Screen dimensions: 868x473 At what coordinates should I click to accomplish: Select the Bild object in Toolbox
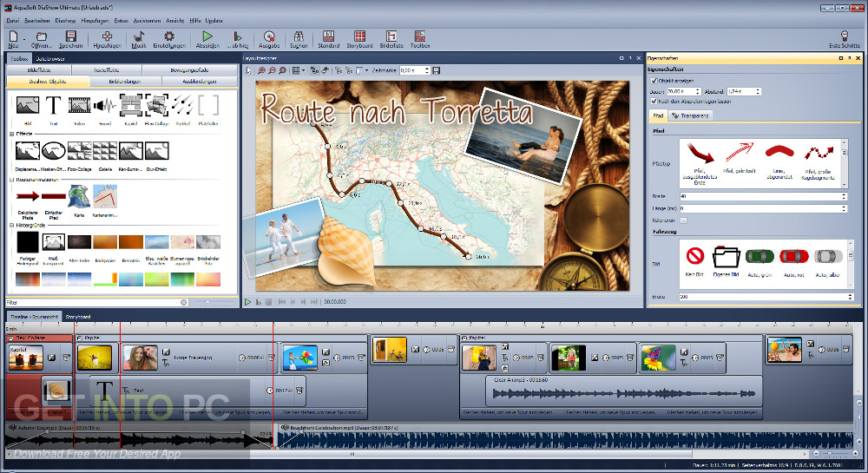[x=28, y=104]
